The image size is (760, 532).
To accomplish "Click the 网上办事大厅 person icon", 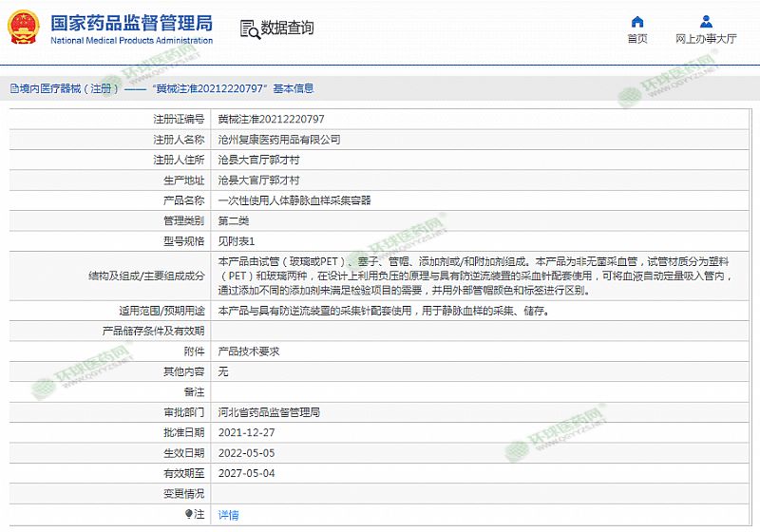I will click(706, 21).
